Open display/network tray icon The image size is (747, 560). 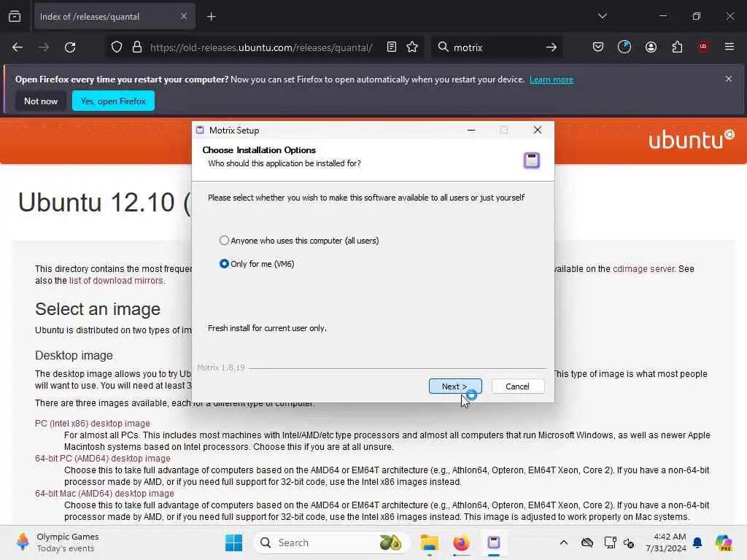[610, 542]
